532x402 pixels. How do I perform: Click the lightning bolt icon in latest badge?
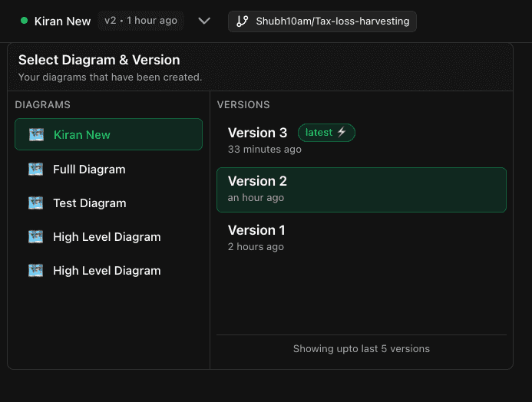coord(342,133)
